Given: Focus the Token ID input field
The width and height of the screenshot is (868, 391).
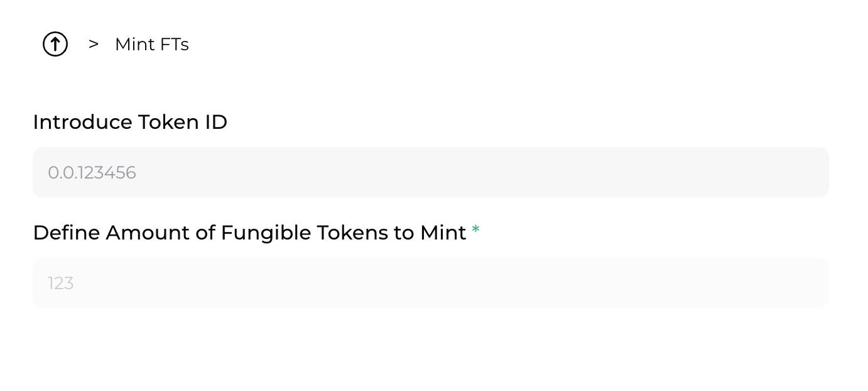Looking at the screenshot, I should point(430,172).
